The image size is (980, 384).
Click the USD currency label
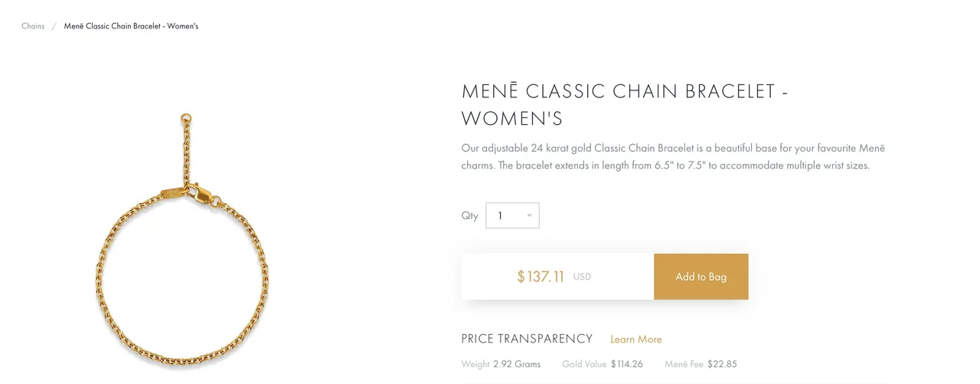point(582,277)
